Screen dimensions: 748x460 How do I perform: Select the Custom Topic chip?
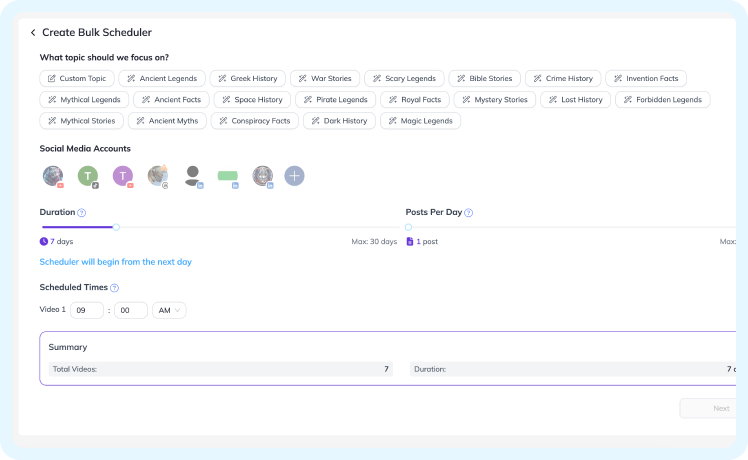tap(77, 78)
